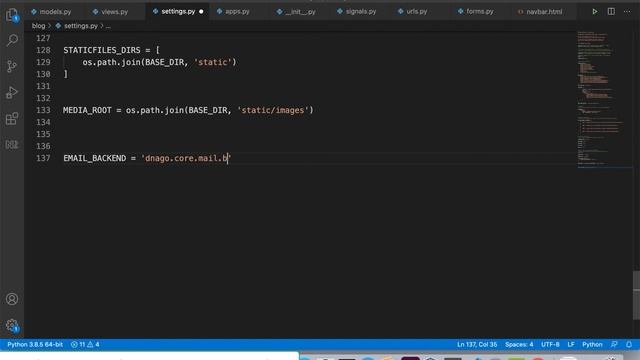
Task: Open the Run and Debug view
Action: [12, 93]
